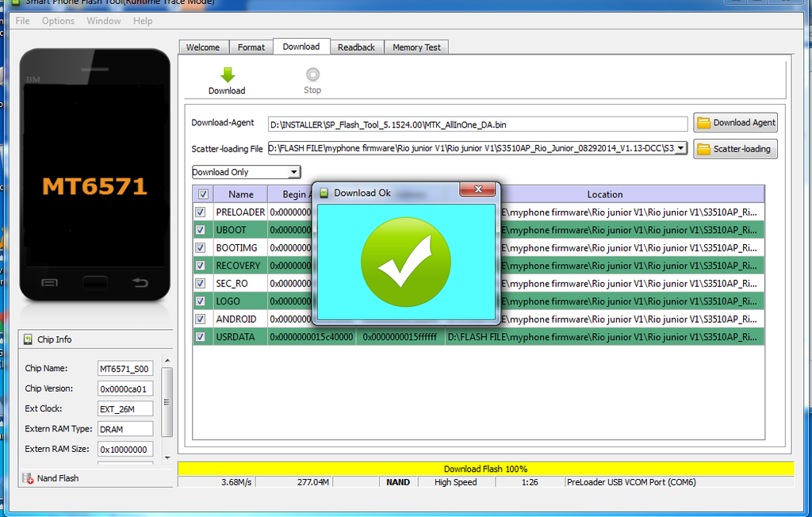812x517 pixels.
Task: Click the PRELOADER row name
Action: point(240,212)
